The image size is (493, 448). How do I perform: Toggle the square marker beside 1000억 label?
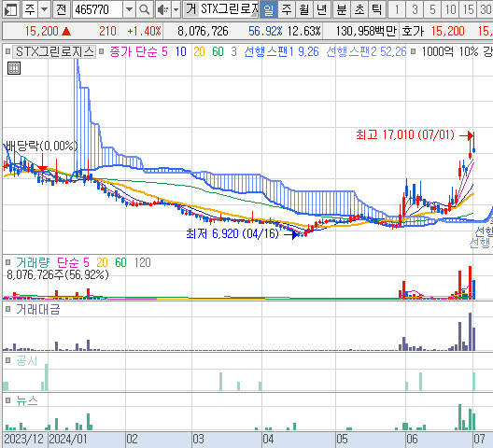[x=413, y=51]
